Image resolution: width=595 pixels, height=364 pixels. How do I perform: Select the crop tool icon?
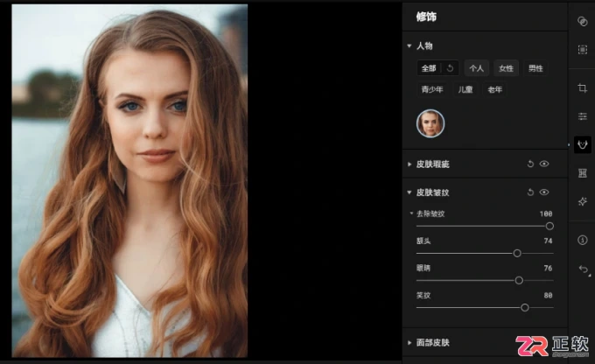pos(582,88)
